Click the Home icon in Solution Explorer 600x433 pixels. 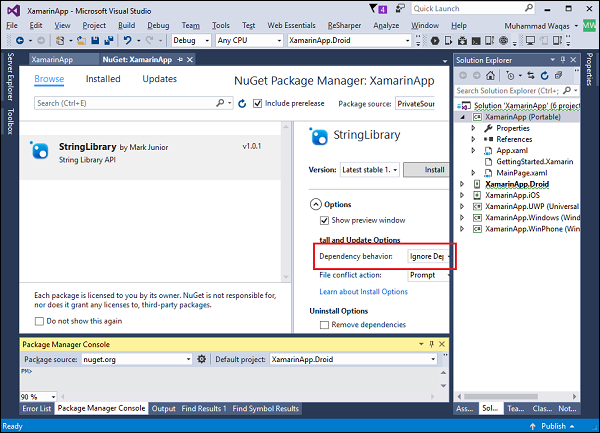click(490, 76)
